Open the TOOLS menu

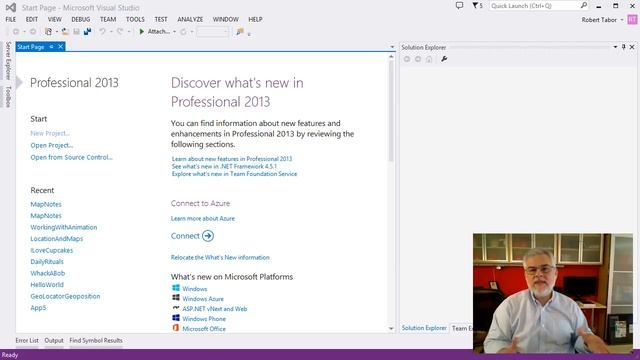click(135, 19)
